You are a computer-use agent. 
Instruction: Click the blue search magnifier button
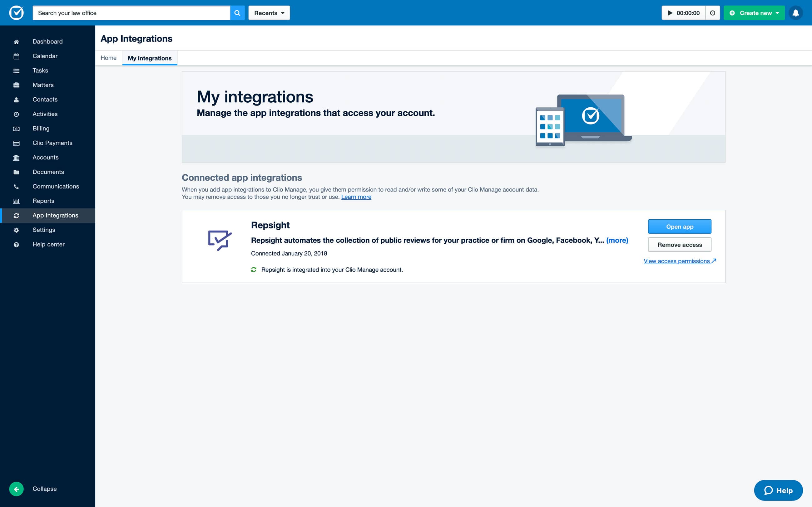click(237, 13)
